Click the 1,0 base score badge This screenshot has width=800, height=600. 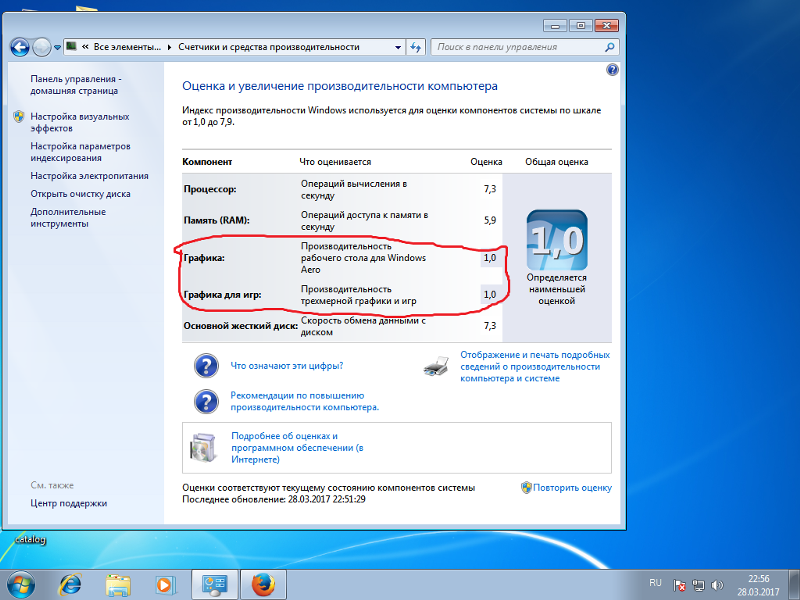click(557, 240)
